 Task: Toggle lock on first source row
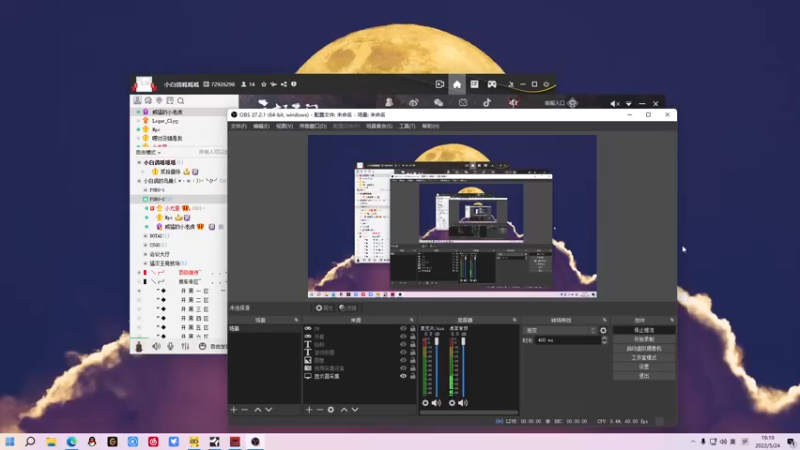412,329
